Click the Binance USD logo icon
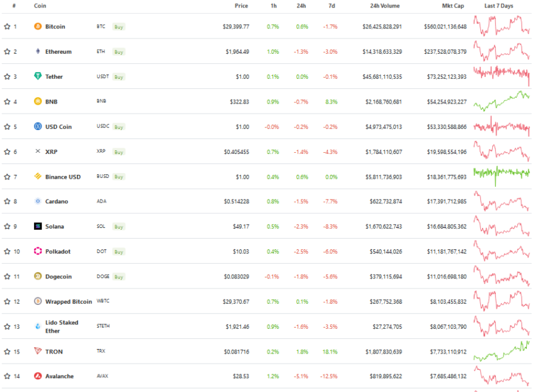Screen dimensions: 537x392 tap(38, 176)
